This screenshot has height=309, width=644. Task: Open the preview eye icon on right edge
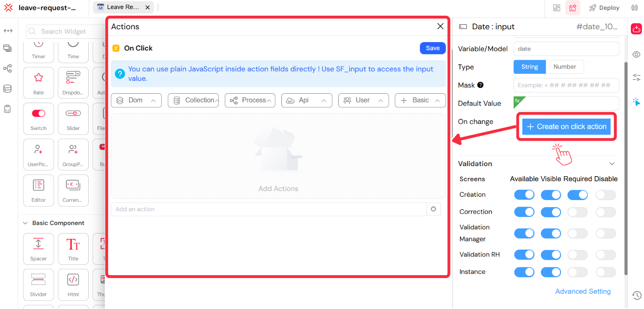coord(636,54)
